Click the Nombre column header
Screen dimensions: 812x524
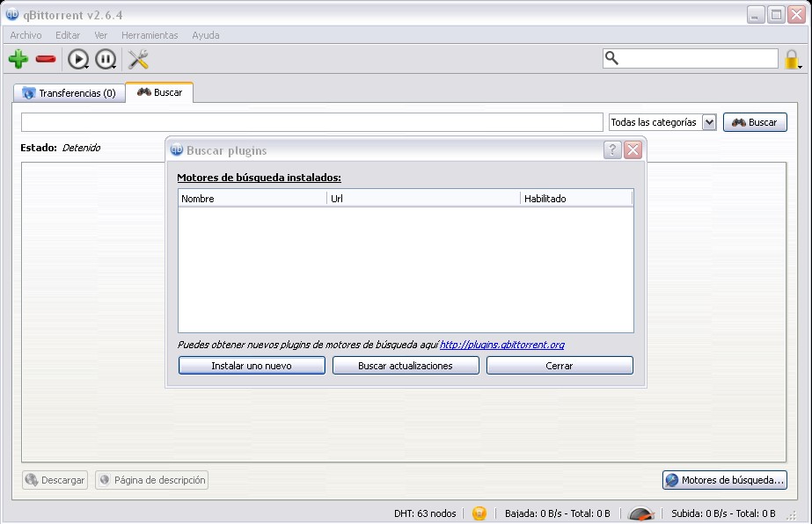252,199
